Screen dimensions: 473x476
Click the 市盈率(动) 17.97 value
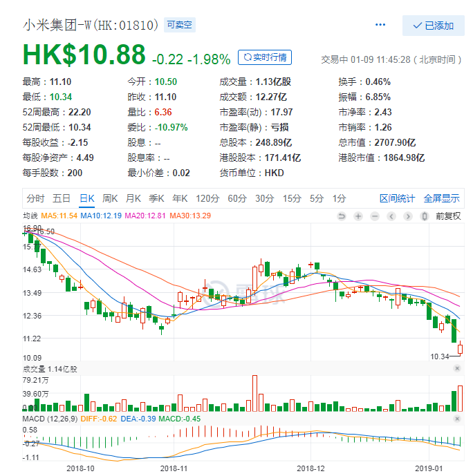pos(281,113)
